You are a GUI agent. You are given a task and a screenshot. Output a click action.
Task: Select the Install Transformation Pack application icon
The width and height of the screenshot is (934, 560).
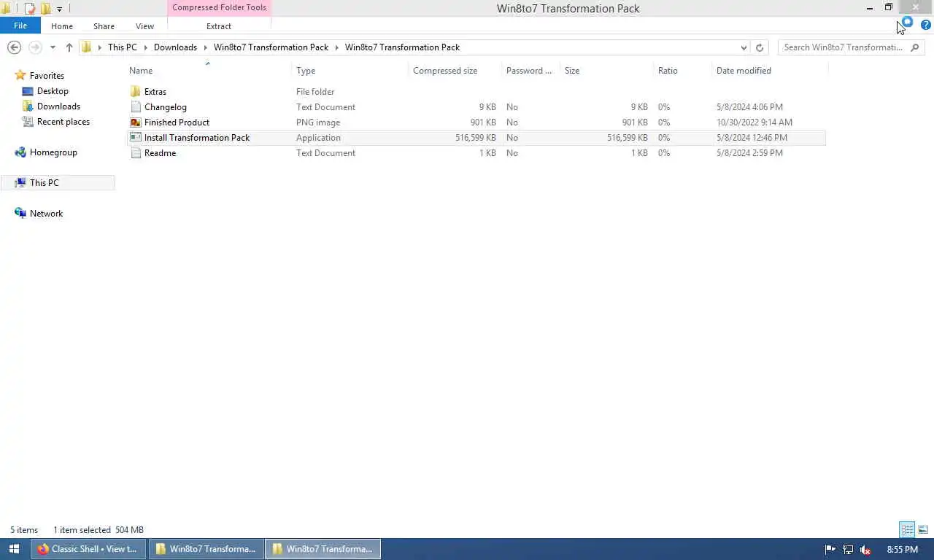click(135, 138)
